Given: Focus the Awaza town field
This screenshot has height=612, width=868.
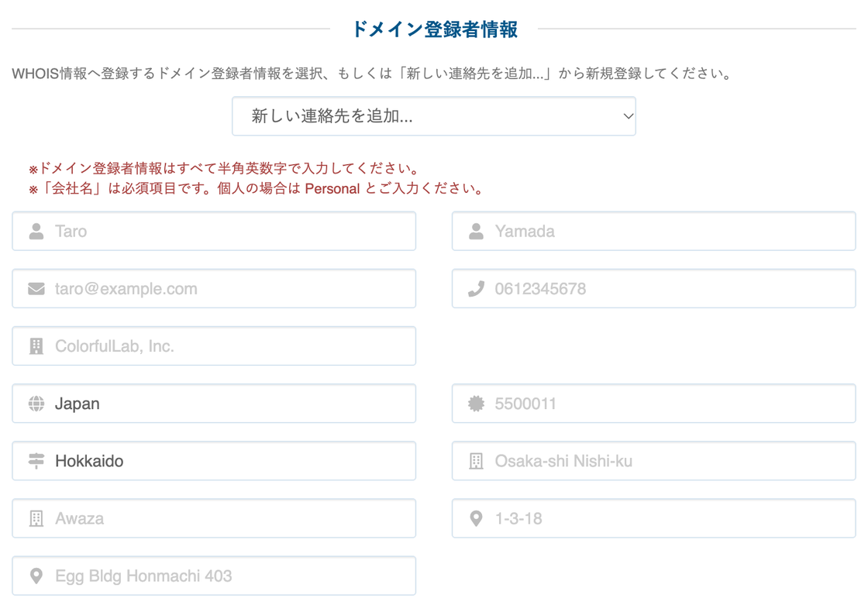Looking at the screenshot, I should (x=214, y=518).
